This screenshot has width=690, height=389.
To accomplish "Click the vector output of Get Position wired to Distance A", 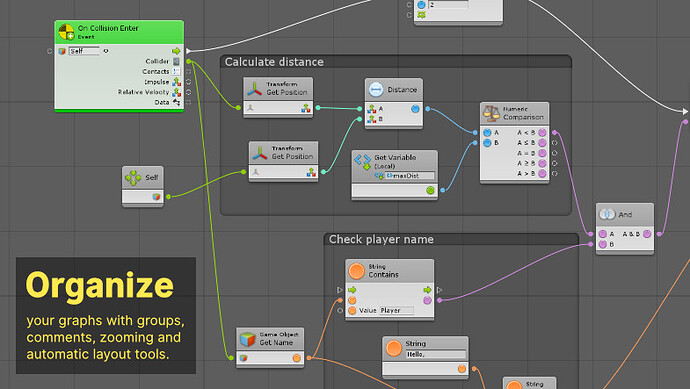I will [306, 108].
